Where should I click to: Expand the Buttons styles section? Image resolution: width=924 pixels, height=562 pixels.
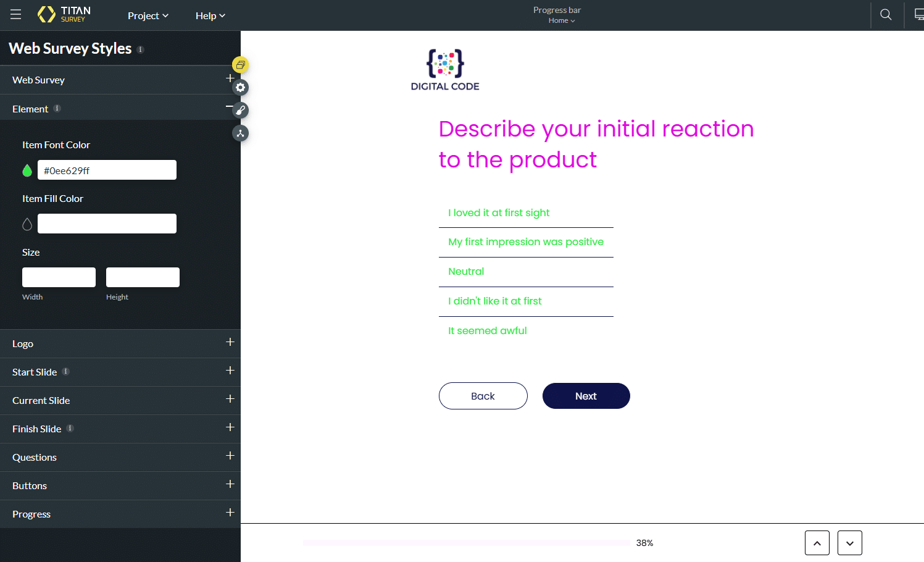pyautogui.click(x=230, y=484)
